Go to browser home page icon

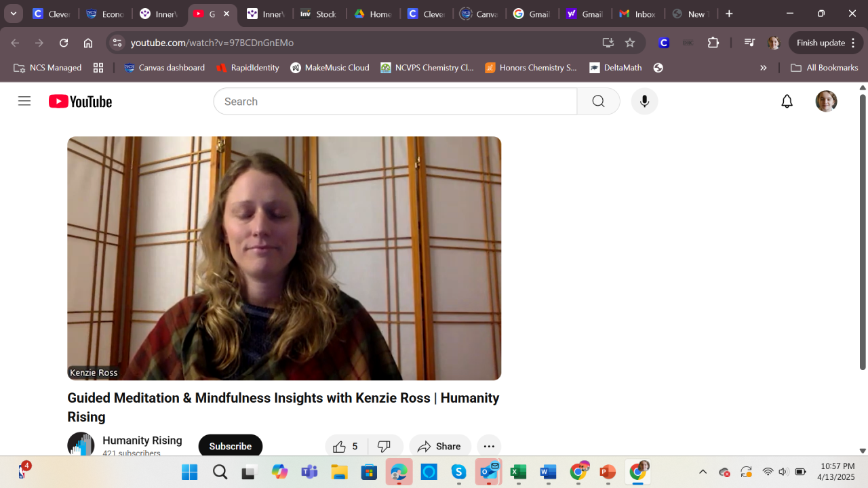click(88, 43)
